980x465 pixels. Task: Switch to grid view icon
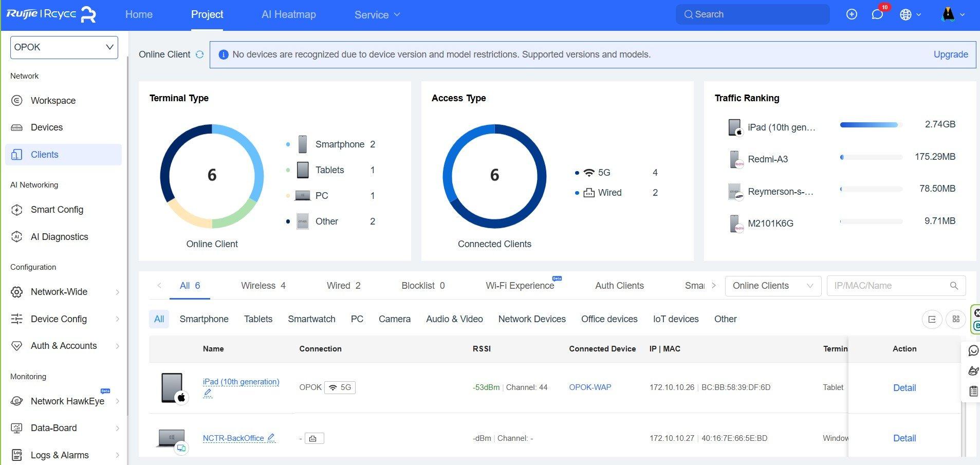tap(956, 319)
